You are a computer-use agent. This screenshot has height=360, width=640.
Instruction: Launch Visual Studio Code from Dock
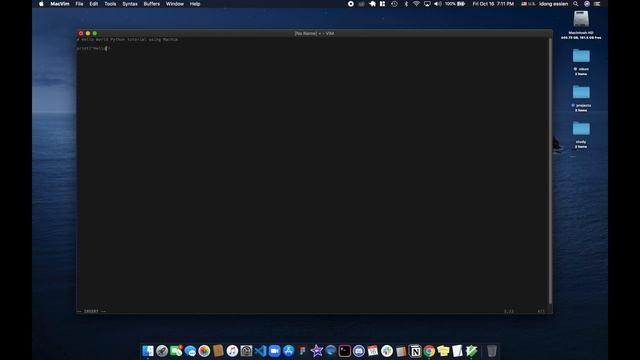[x=260, y=351]
